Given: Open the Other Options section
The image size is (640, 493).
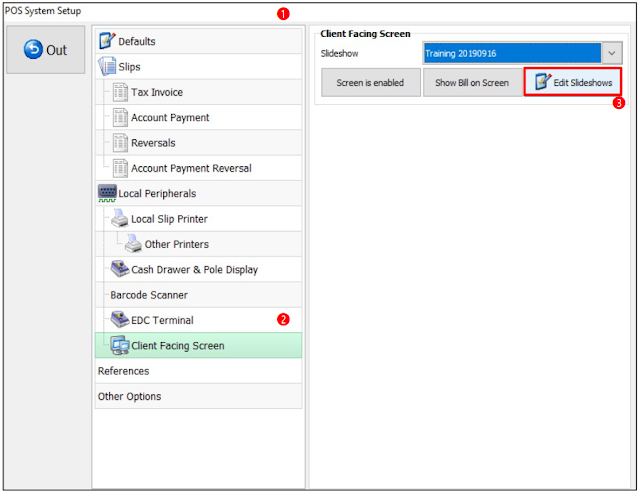Looking at the screenshot, I should 199,396.
